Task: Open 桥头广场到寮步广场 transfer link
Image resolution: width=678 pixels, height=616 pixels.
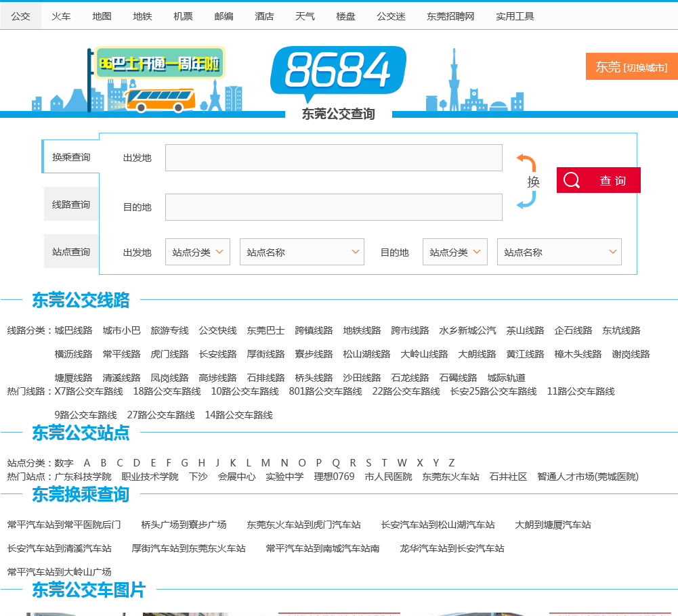Action: coord(184,525)
